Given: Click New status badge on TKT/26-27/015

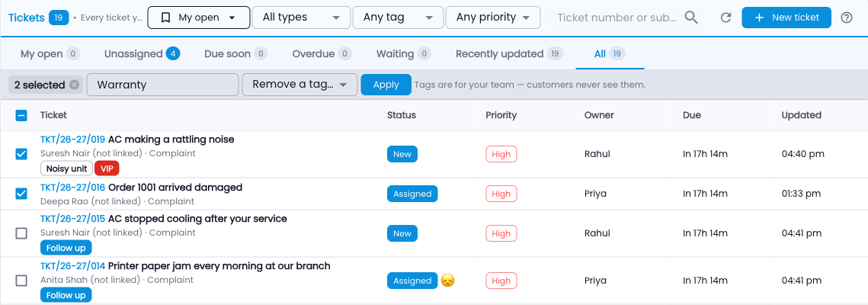Looking at the screenshot, I should [x=402, y=233].
